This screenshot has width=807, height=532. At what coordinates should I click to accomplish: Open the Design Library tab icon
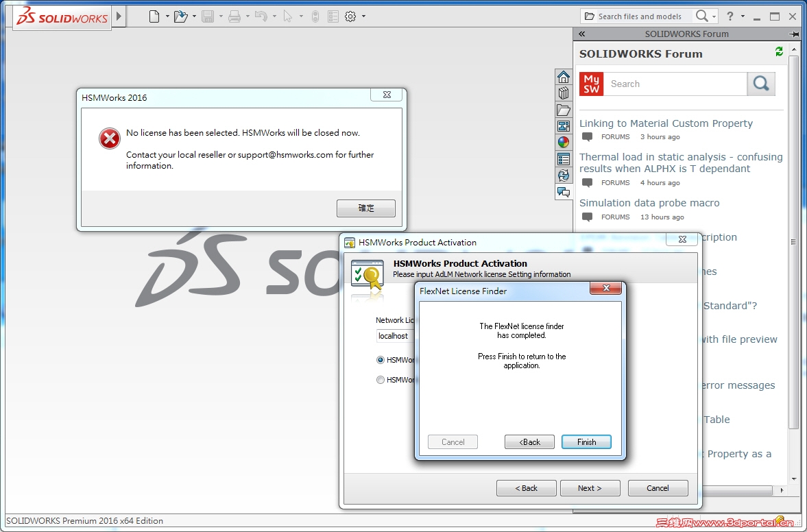564,93
